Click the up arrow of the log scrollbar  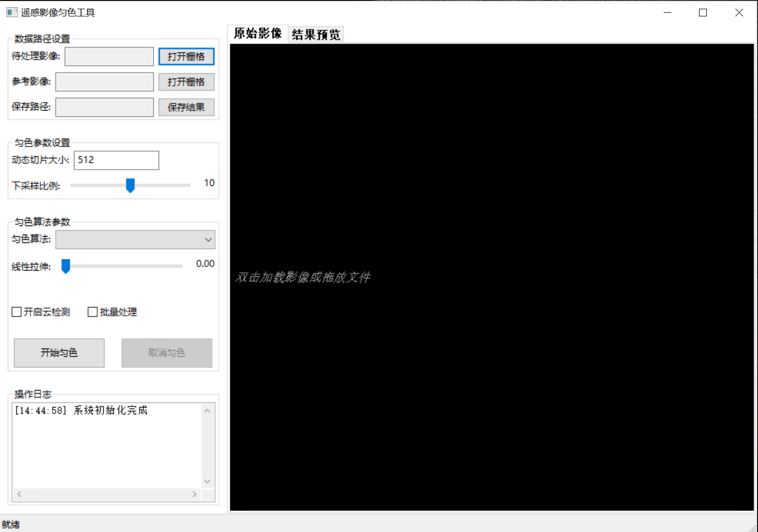(x=207, y=410)
